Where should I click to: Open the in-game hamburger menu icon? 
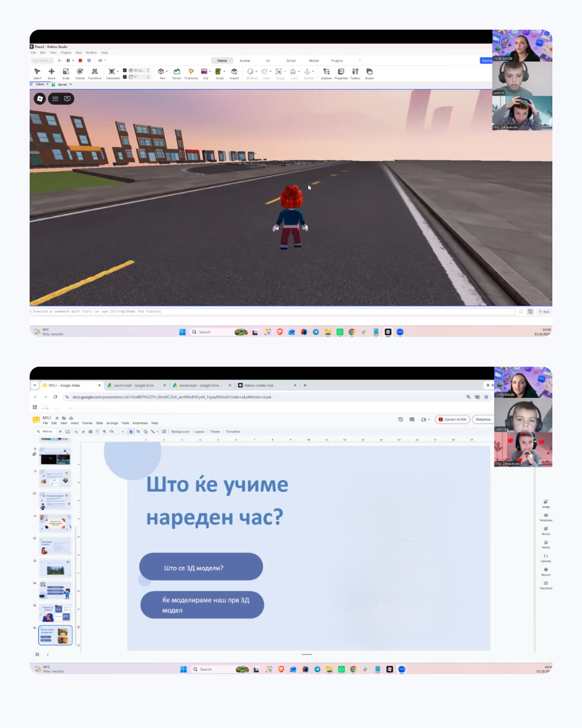pyautogui.click(x=55, y=99)
